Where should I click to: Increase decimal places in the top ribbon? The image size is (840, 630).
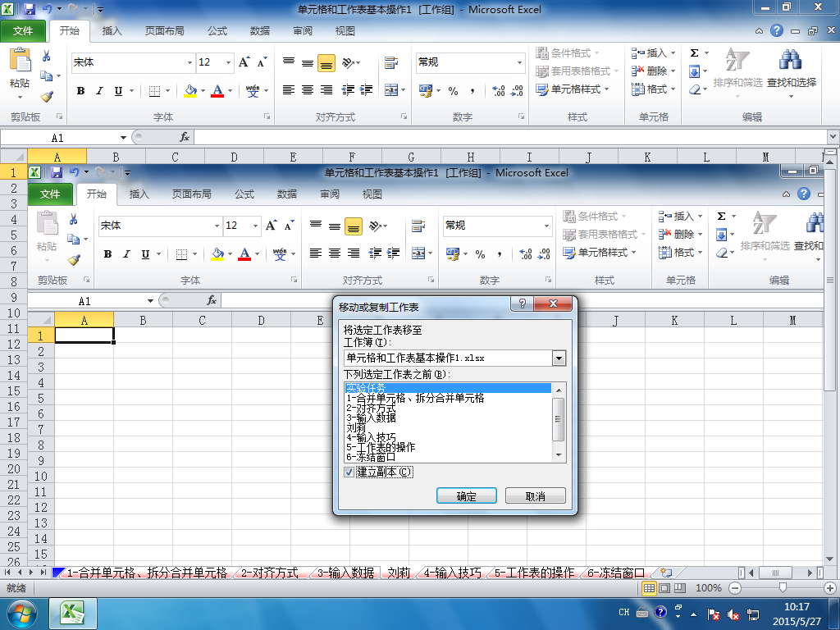pos(498,91)
